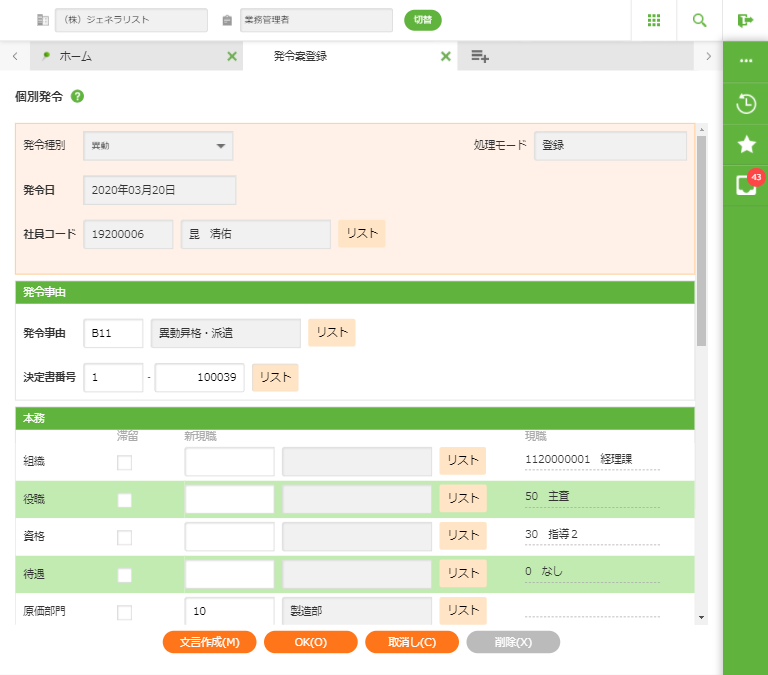Check the 滞留 checkbox for 組織
This screenshot has width=768, height=675.
point(125,462)
